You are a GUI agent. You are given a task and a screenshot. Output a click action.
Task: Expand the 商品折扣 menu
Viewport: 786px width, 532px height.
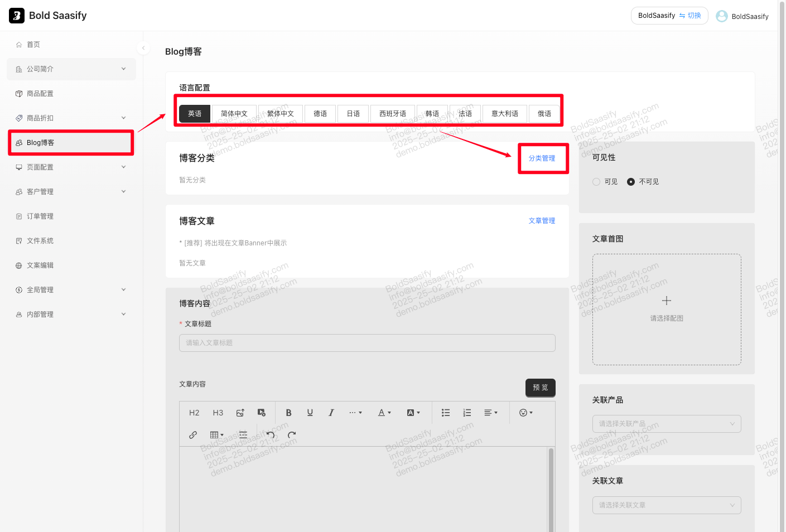click(x=71, y=118)
